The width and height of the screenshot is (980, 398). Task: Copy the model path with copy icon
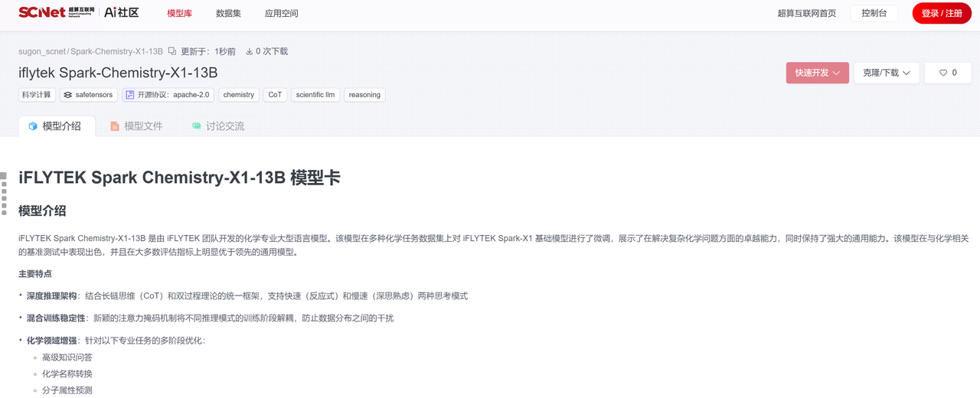tap(172, 51)
